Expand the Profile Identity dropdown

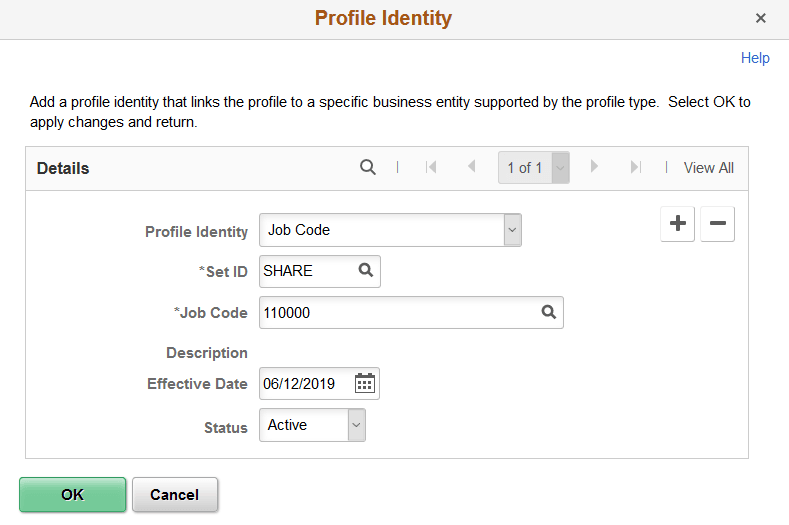(x=512, y=230)
